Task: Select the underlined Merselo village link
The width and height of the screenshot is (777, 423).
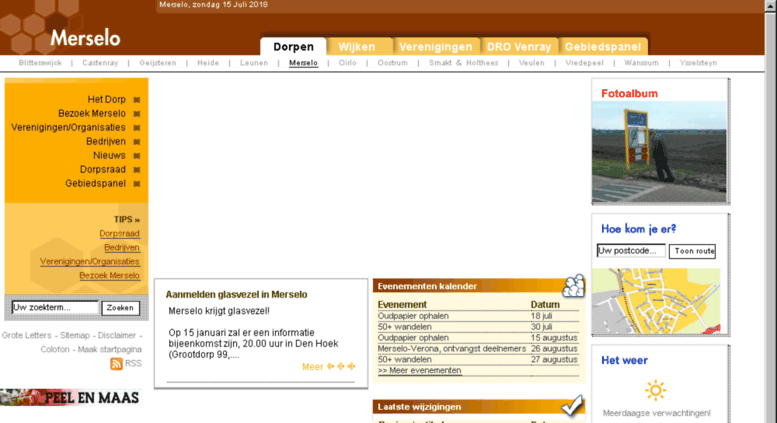Action: (x=303, y=63)
